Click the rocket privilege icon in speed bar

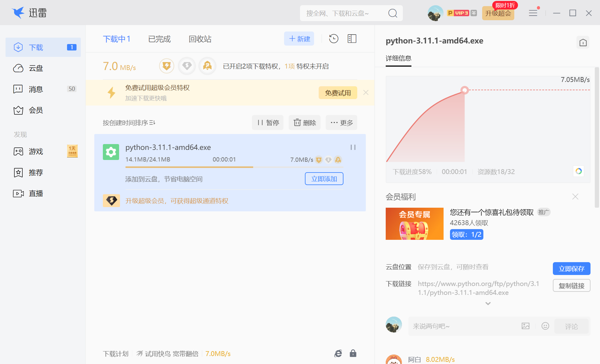pos(207,66)
